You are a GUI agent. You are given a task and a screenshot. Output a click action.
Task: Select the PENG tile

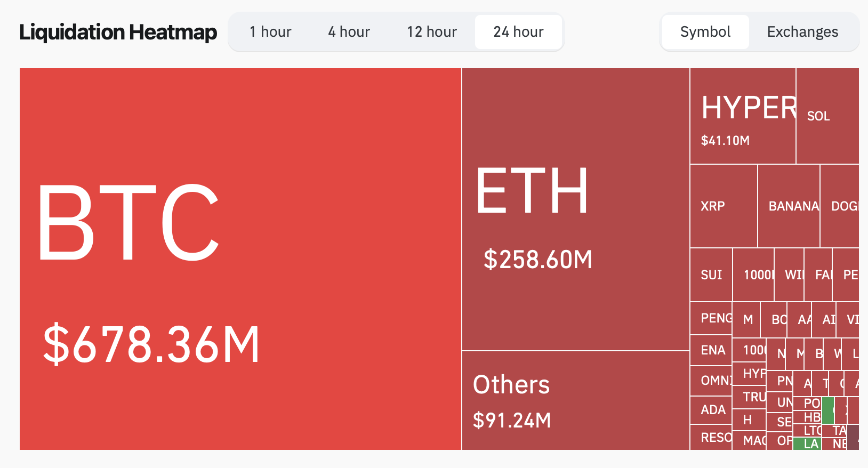point(711,318)
